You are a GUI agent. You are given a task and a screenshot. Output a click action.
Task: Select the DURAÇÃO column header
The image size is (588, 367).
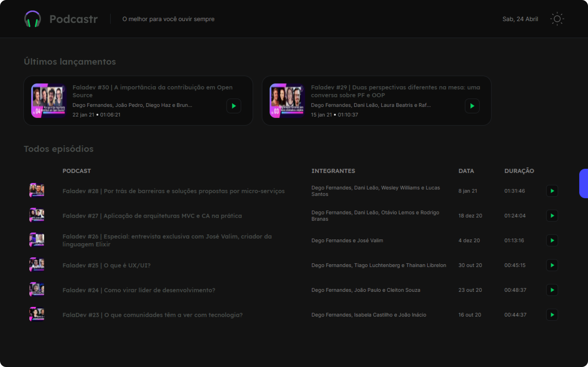tap(519, 171)
